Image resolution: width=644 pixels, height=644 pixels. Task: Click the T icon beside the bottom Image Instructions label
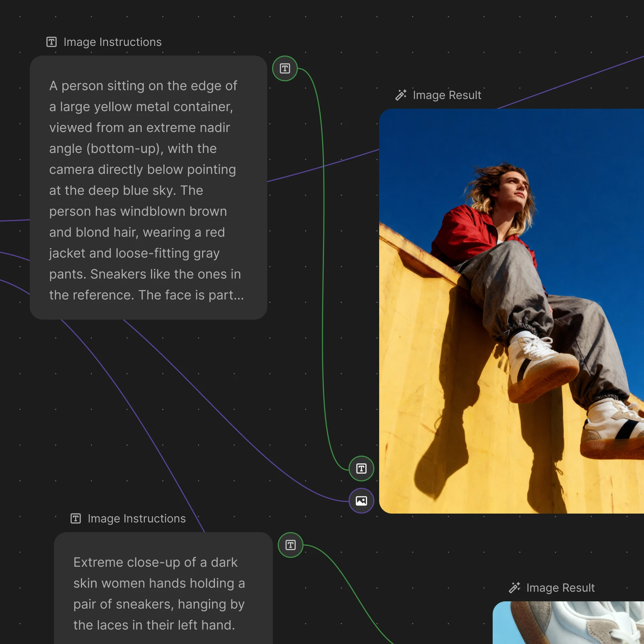click(76, 518)
